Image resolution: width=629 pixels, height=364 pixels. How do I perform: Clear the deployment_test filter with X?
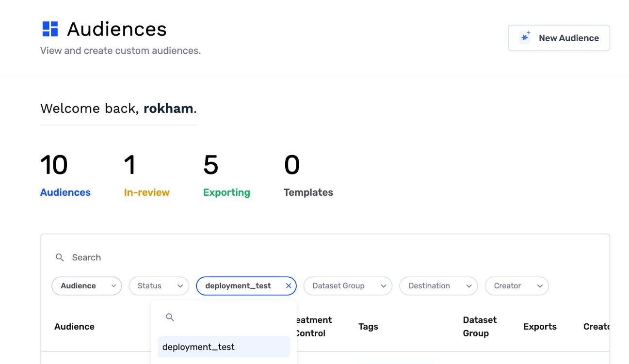click(x=289, y=286)
